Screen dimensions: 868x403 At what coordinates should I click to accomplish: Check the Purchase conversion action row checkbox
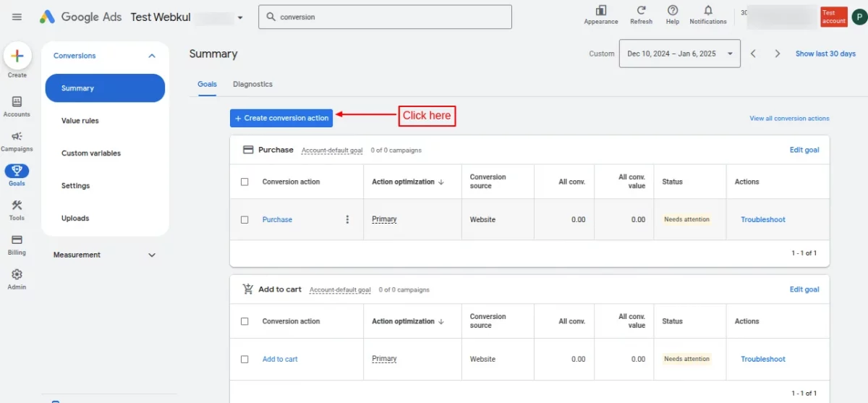click(244, 219)
